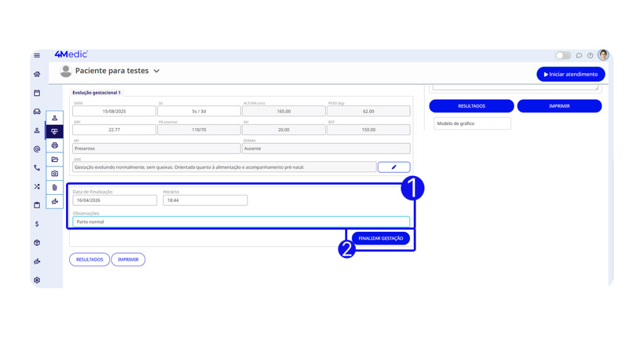Expand the Paciente para testes dropdown
The height and width of the screenshot is (338, 644).
point(157,71)
